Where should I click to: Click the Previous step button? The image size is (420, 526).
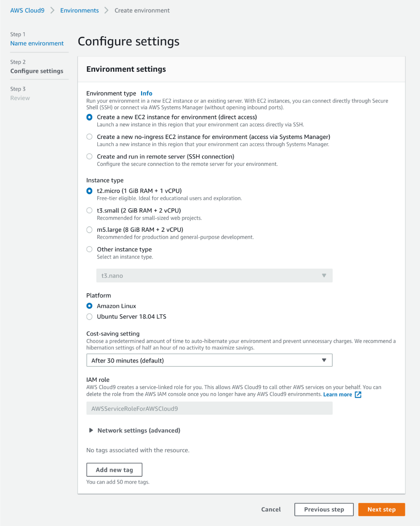(324, 509)
